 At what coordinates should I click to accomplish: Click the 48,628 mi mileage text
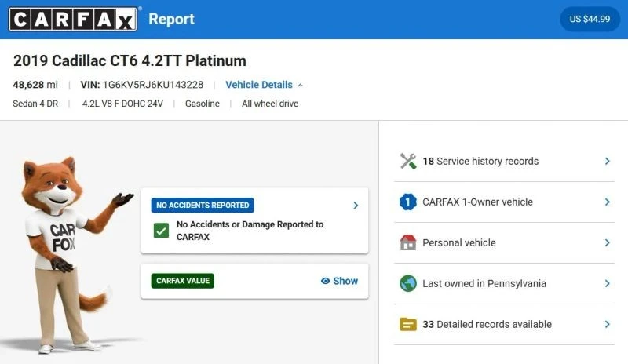point(35,85)
